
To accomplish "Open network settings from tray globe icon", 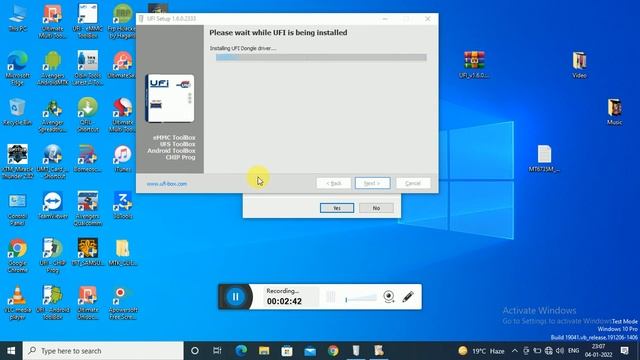I will [549, 351].
